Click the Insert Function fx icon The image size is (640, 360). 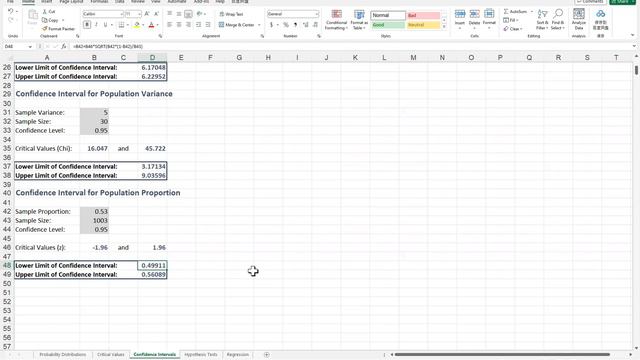[64, 47]
